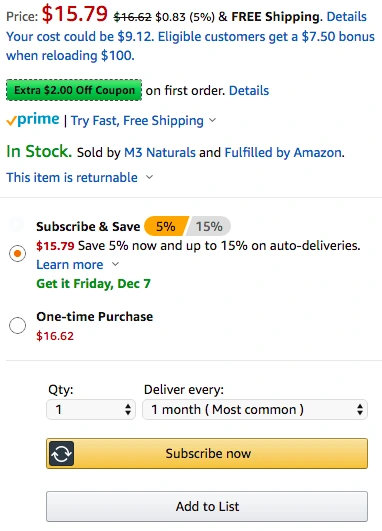
Task: Expand the Try Fast, Free Shipping chevron
Action: (212, 120)
